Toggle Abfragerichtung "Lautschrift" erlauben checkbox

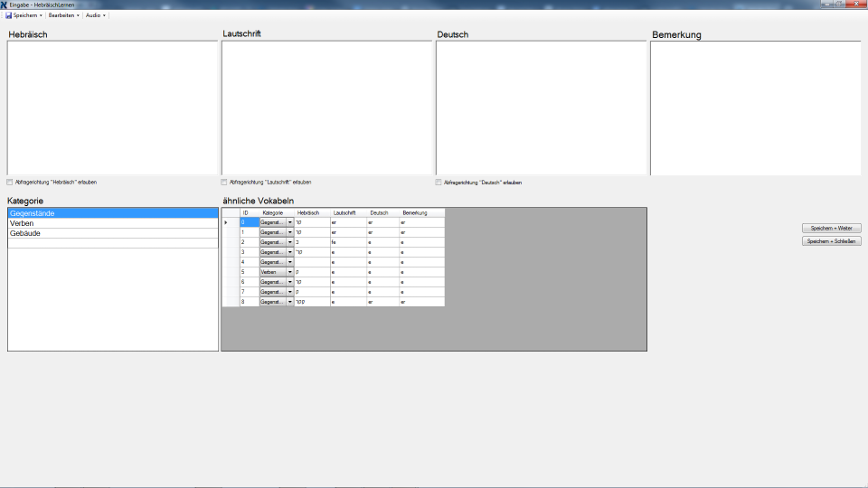[224, 182]
